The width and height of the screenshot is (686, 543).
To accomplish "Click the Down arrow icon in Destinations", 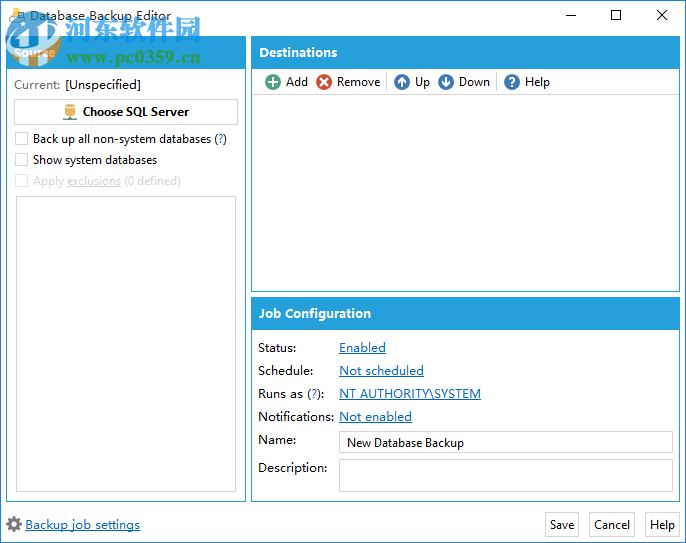I will tap(446, 82).
